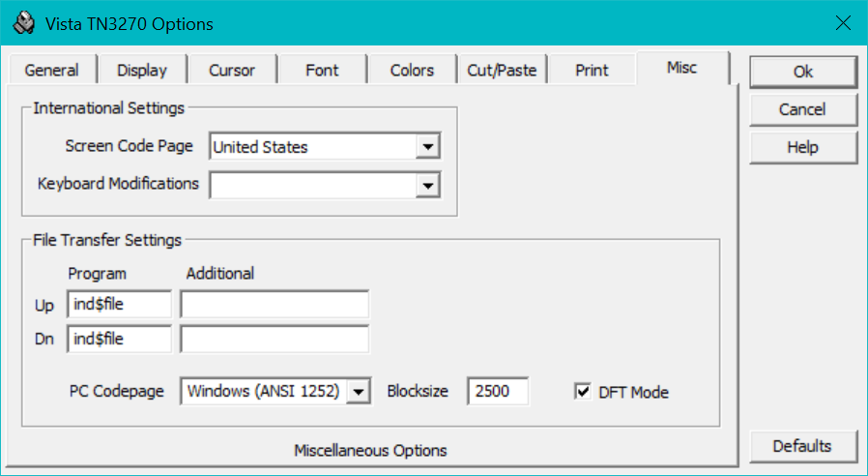Toggle the DFT Mode checkbox
This screenshot has height=476, width=868.
point(583,392)
